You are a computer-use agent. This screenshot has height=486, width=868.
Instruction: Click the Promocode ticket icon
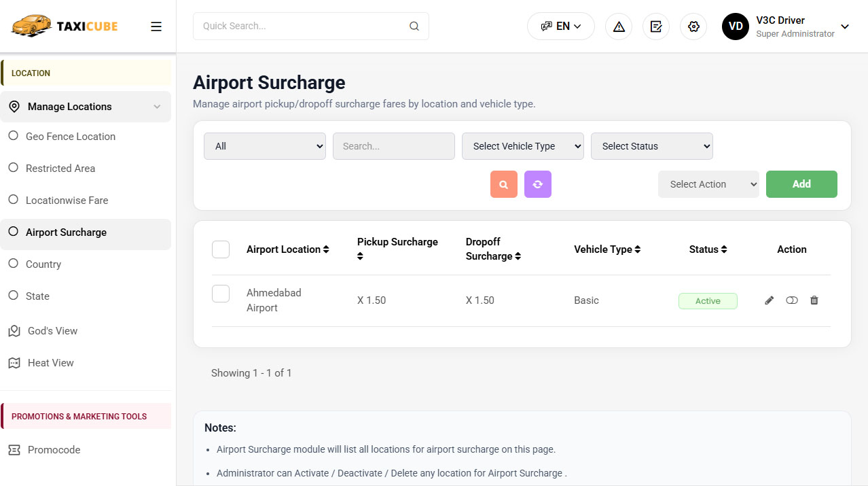(14, 450)
